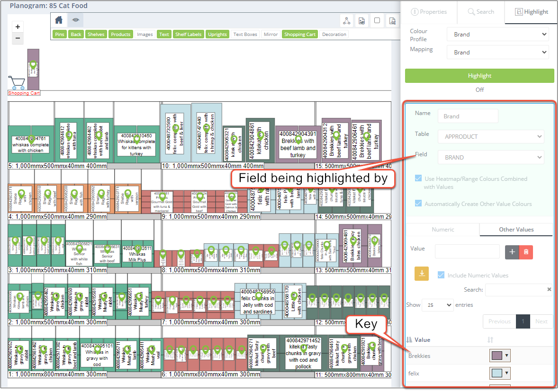560x392 pixels.
Task: Click pin on shopping cart product
Action: [x=33, y=65]
